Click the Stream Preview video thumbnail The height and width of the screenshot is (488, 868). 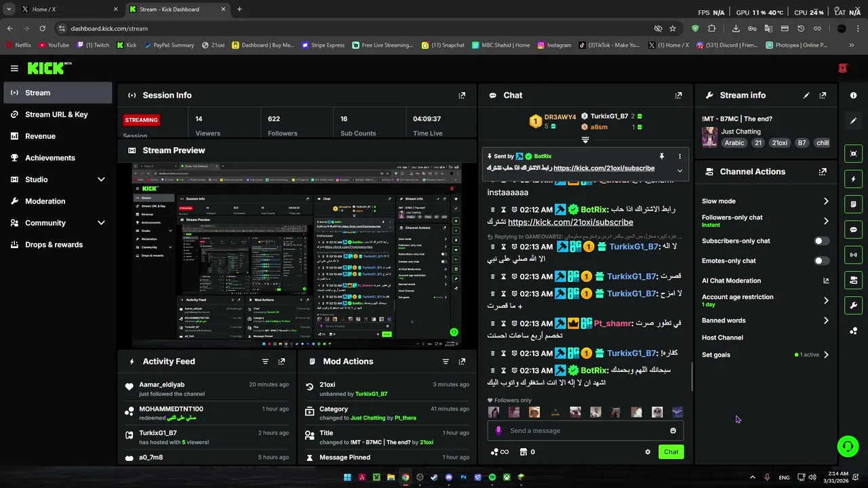coord(296,255)
